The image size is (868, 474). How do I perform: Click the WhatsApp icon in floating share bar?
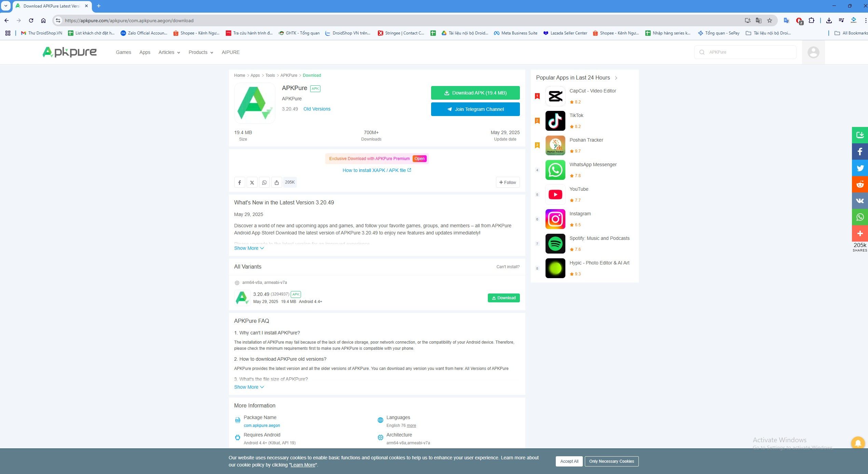(x=860, y=217)
